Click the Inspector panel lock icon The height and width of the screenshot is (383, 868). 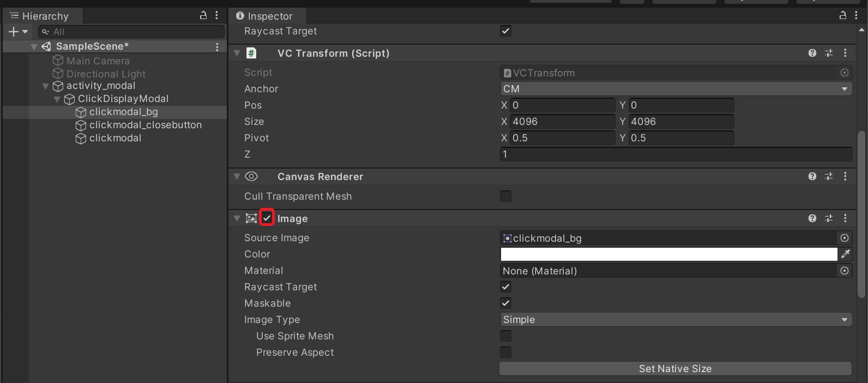click(x=842, y=16)
